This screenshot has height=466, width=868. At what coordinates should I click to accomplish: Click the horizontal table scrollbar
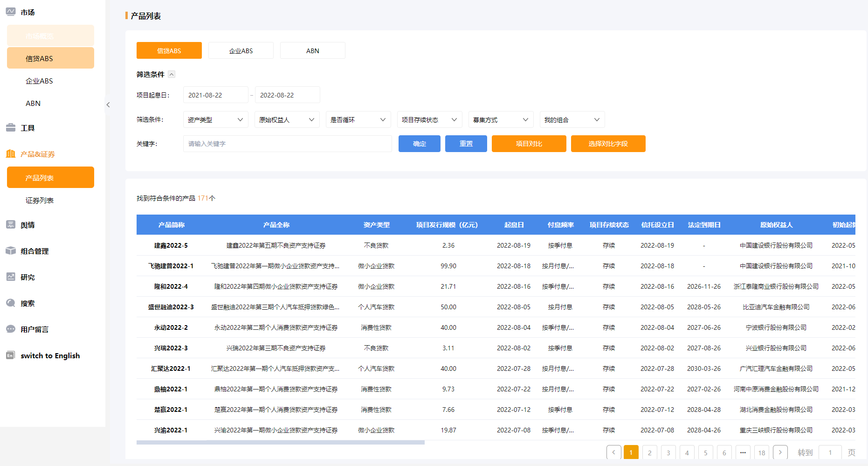[x=281, y=442]
